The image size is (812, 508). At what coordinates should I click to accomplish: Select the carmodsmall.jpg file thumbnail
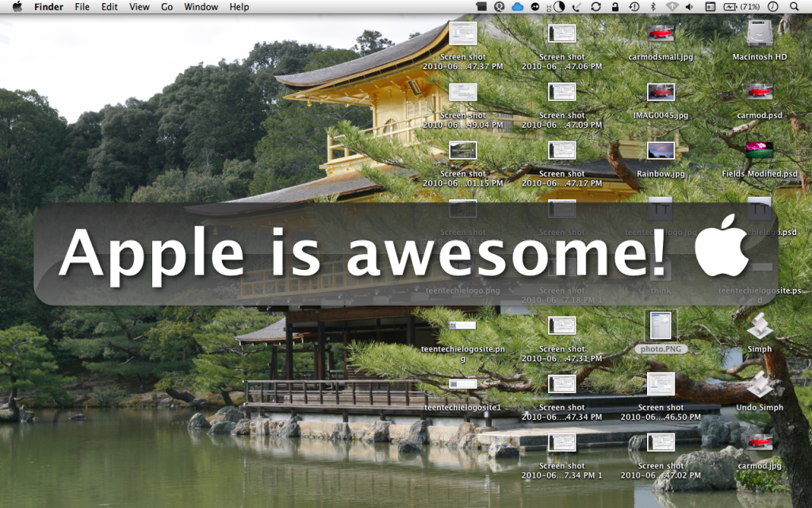661,34
